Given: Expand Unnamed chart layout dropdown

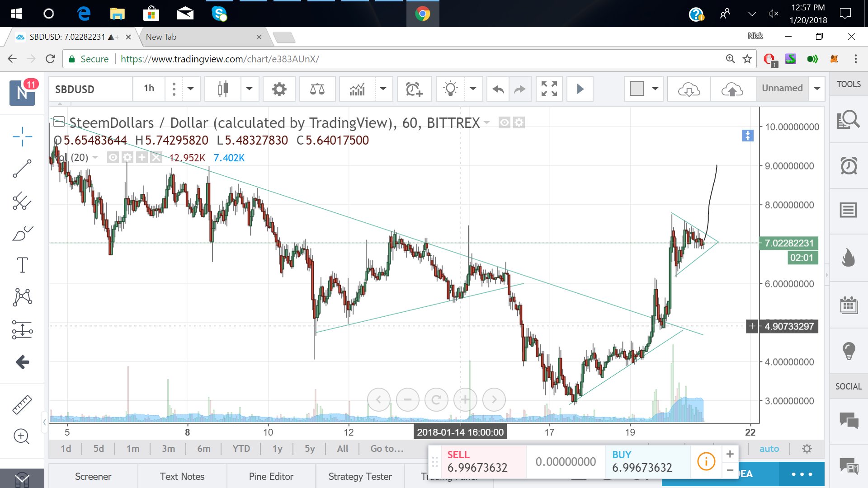Looking at the screenshot, I should [x=817, y=89].
